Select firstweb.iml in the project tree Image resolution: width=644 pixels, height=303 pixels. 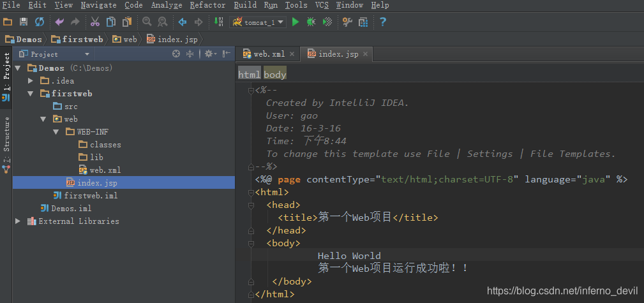(86, 195)
